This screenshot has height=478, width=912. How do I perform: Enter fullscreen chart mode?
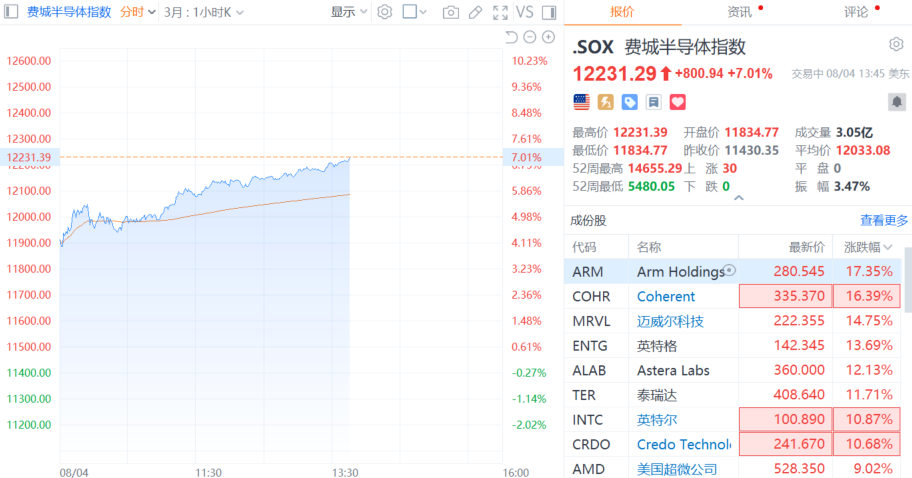(500, 12)
